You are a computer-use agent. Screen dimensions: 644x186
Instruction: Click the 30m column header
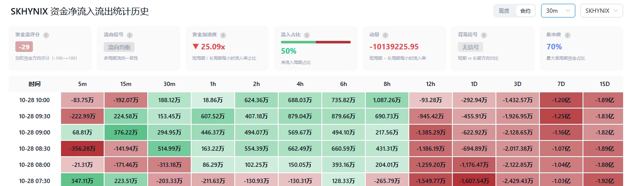click(x=169, y=84)
